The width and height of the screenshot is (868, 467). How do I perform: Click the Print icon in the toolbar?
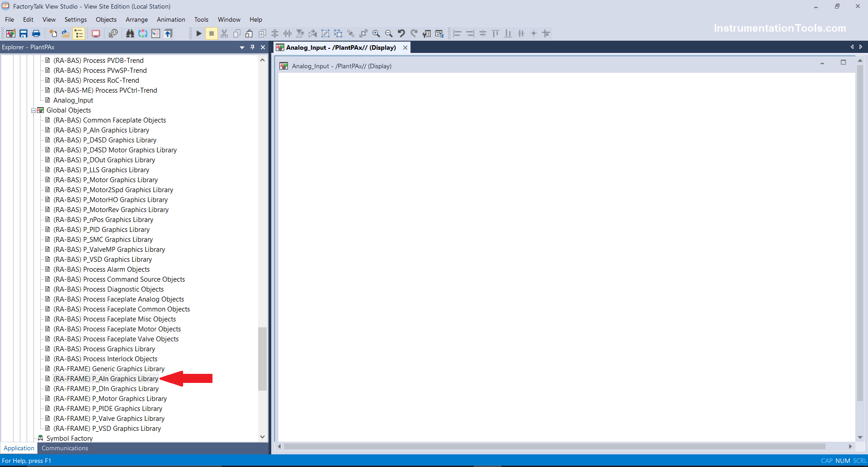click(x=36, y=33)
